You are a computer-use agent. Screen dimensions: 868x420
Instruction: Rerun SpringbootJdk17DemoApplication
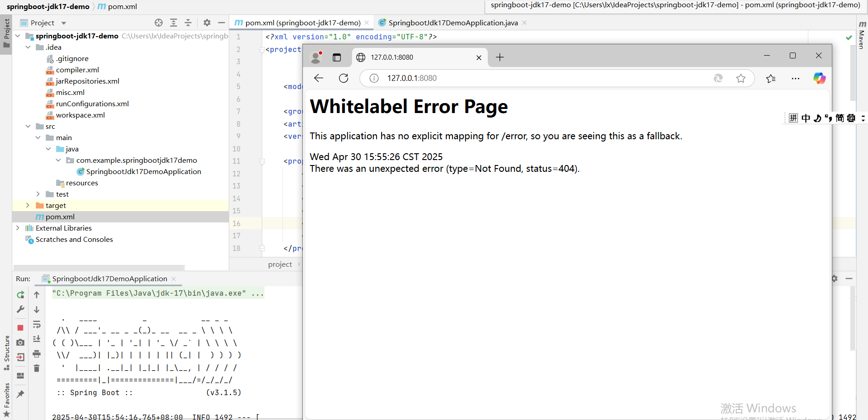pos(20,295)
